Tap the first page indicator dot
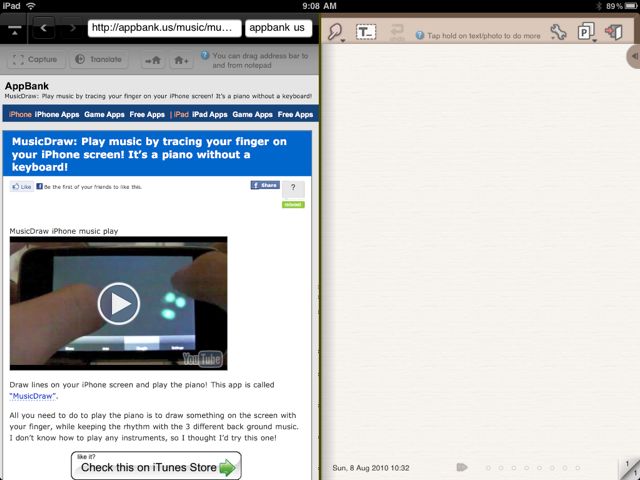Image resolution: width=640 pixels, height=480 pixels. [488, 468]
